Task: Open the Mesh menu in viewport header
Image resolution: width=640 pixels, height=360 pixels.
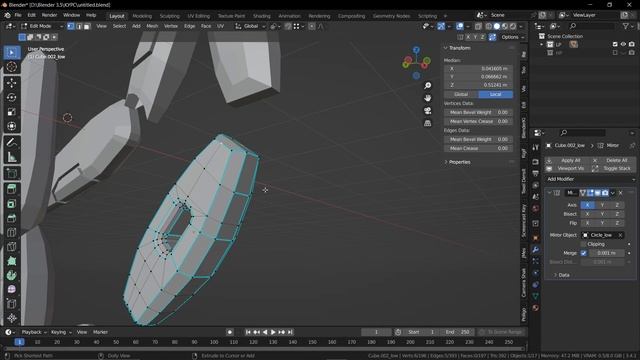Action: [152, 26]
